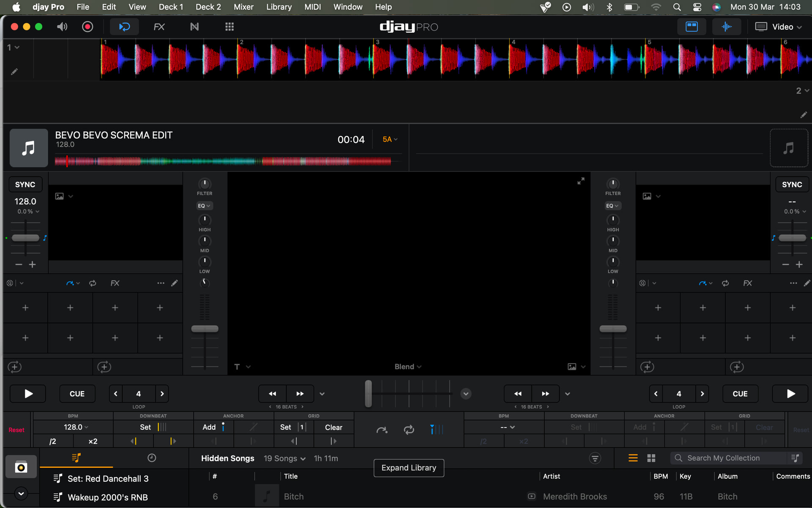
Task: Open the Mixer menu in the menu bar
Action: pyautogui.click(x=244, y=7)
